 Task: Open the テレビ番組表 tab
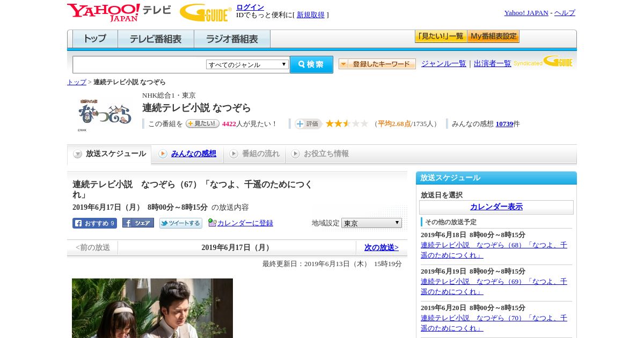point(156,39)
